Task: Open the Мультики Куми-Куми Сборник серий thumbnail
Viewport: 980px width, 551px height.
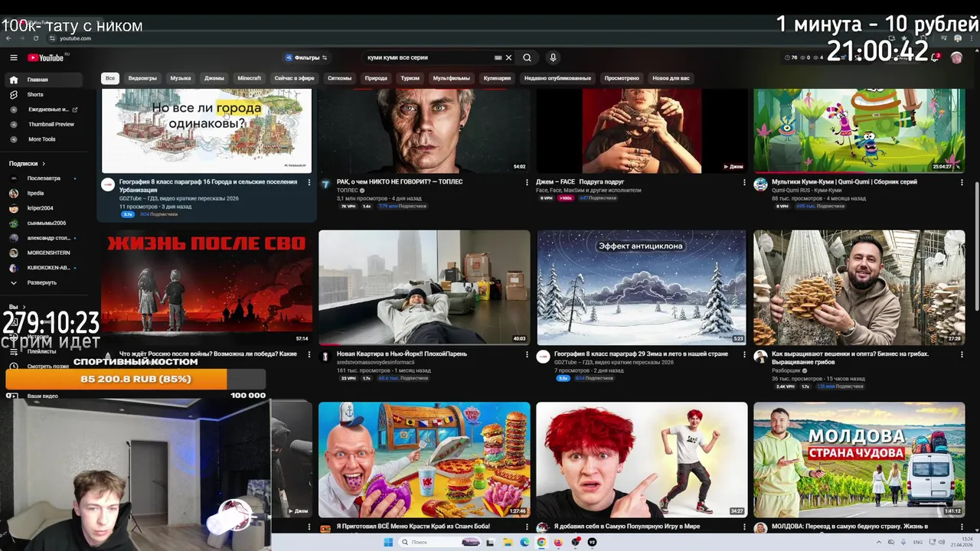Action: tap(859, 130)
